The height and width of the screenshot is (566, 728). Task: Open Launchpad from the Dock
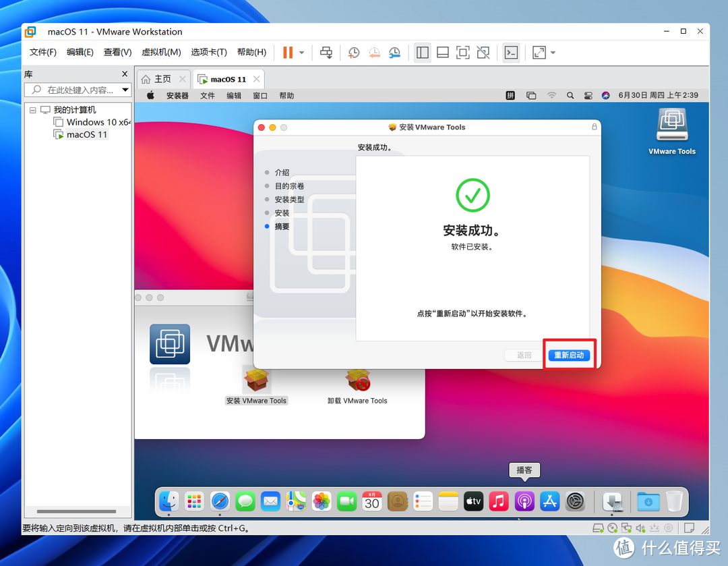coord(194,502)
